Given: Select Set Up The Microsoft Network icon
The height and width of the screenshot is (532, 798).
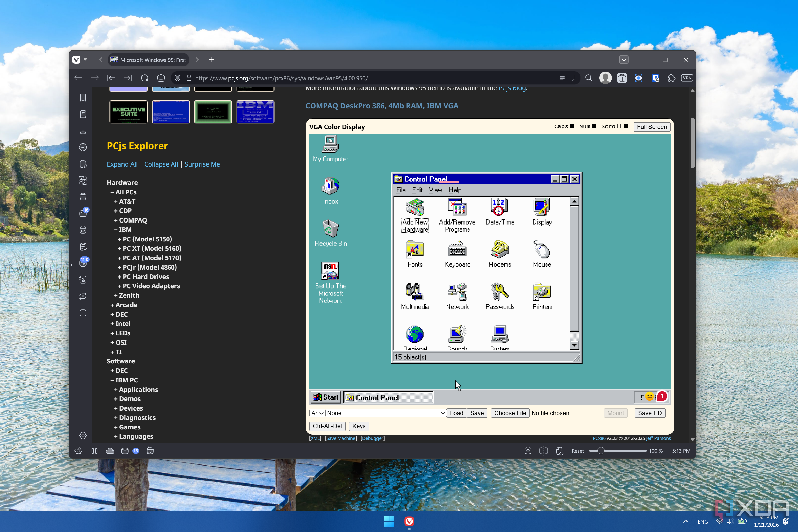Looking at the screenshot, I should coord(330,283).
